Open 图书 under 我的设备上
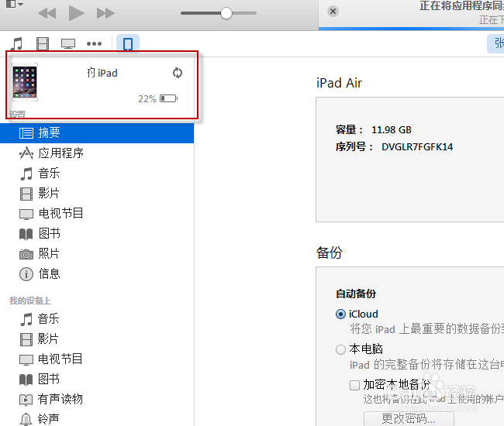The height and width of the screenshot is (426, 504). [x=97, y=380]
